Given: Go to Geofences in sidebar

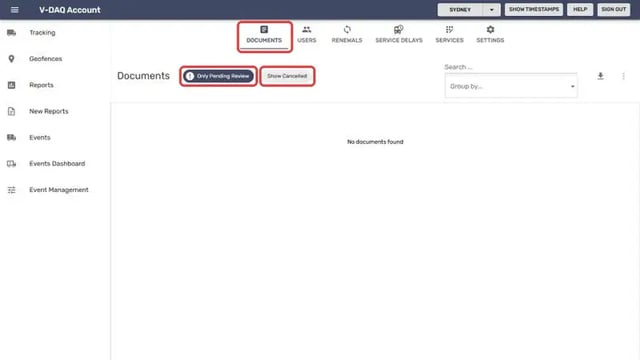Looking at the screenshot, I should (x=55, y=59).
